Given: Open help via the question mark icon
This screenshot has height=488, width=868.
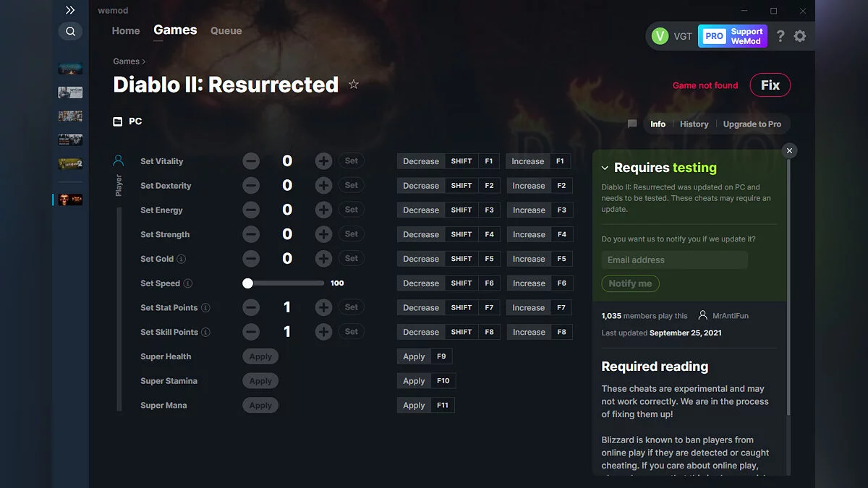Looking at the screenshot, I should pos(780,35).
